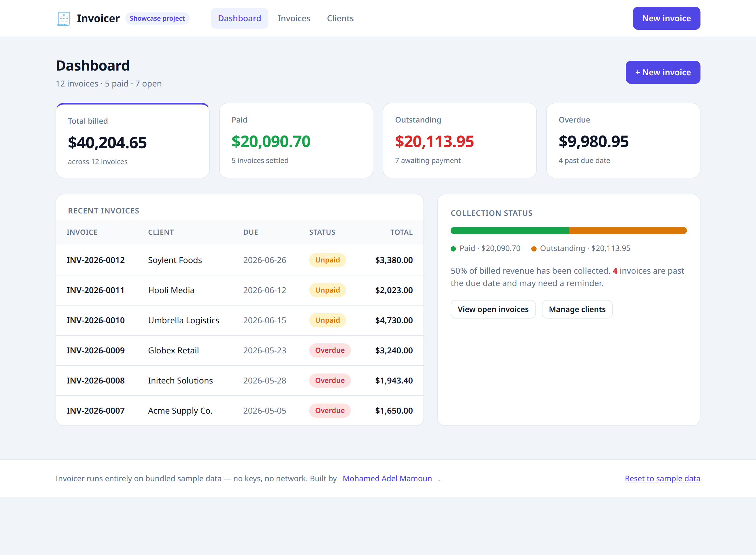Click the orange outstanding segment of bar
756x555 pixels.
627,231
